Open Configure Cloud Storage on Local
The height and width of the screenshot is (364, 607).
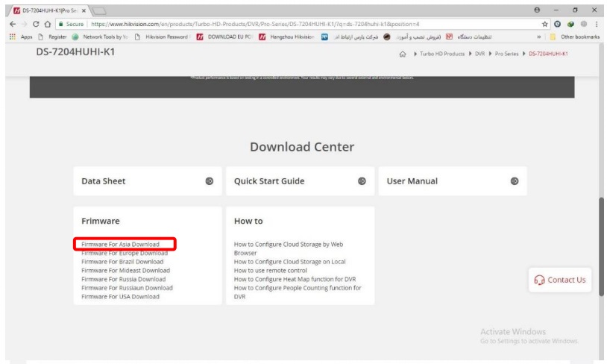tap(289, 262)
